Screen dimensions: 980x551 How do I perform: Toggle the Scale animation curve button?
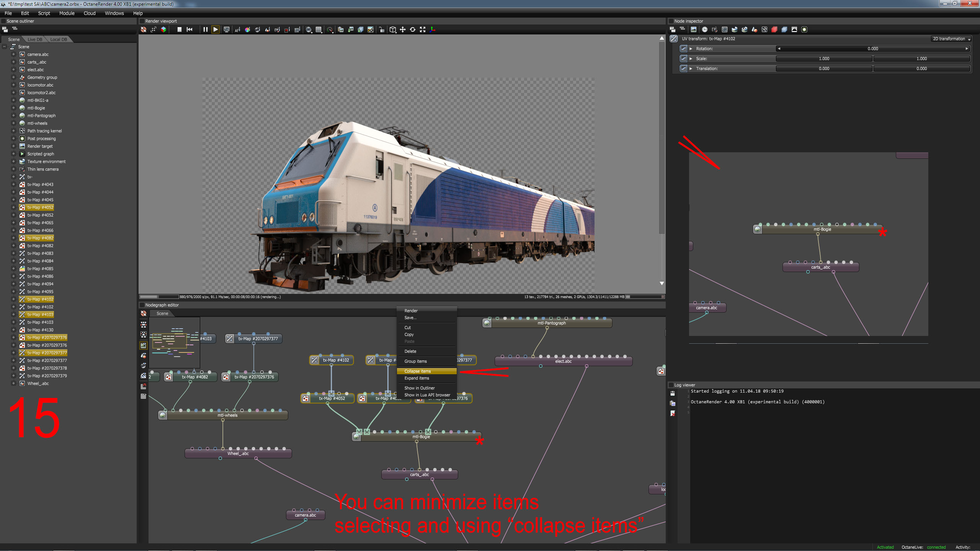pyautogui.click(x=683, y=59)
